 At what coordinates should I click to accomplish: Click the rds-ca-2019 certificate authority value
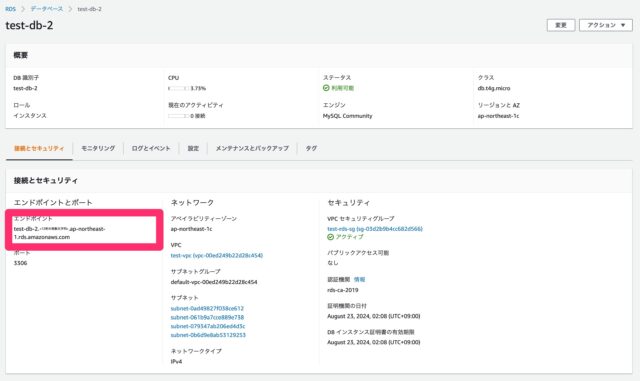pyautogui.click(x=343, y=290)
